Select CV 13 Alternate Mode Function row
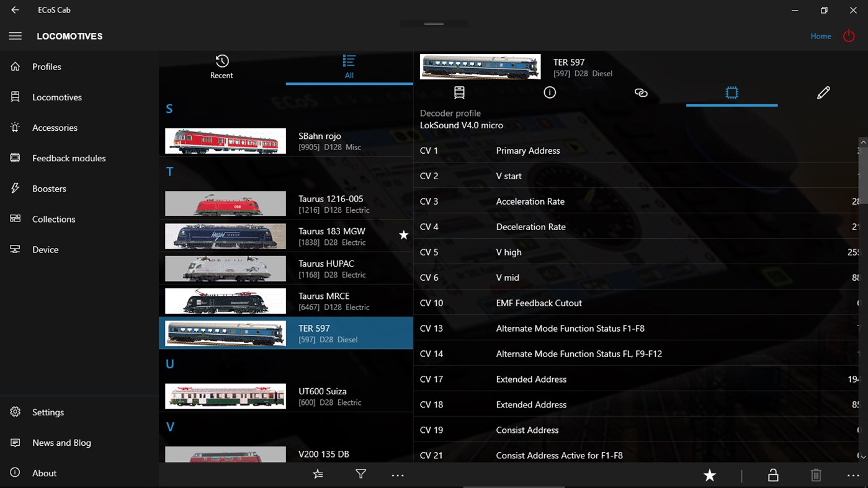Screen dimensions: 868x488 tap(636, 328)
